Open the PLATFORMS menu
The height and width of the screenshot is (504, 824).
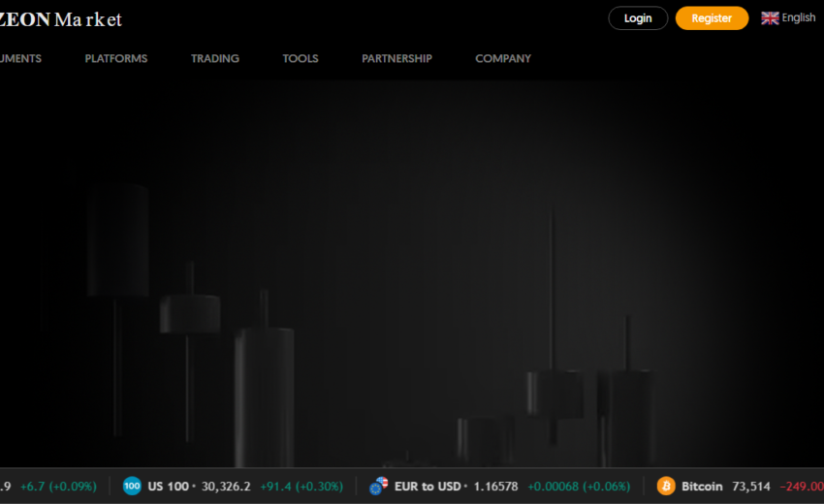116,58
